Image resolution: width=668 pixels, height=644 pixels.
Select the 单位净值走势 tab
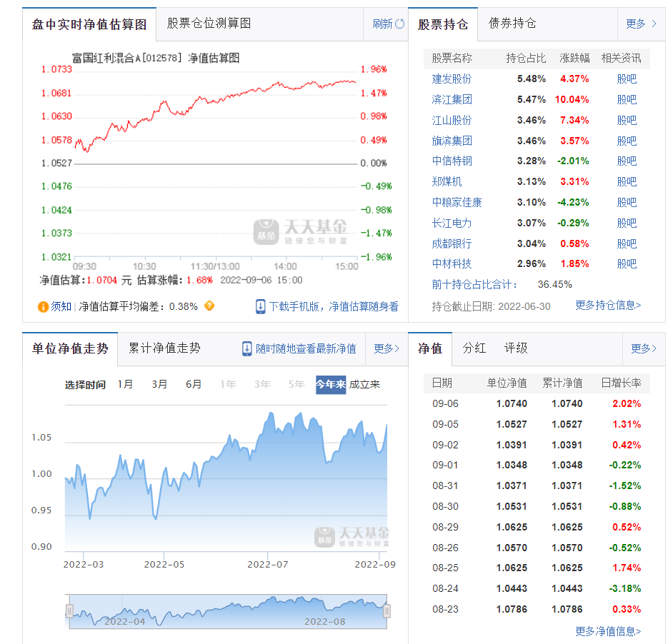(x=70, y=348)
